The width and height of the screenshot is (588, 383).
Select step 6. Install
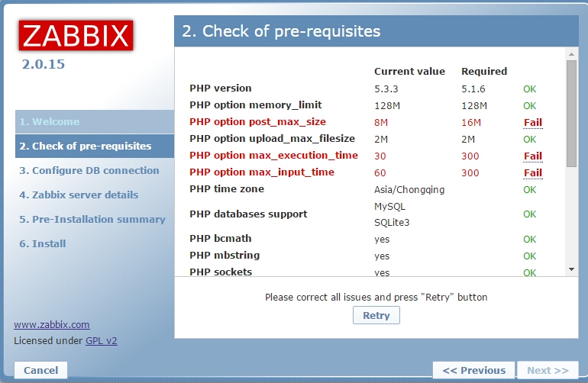[x=43, y=243]
